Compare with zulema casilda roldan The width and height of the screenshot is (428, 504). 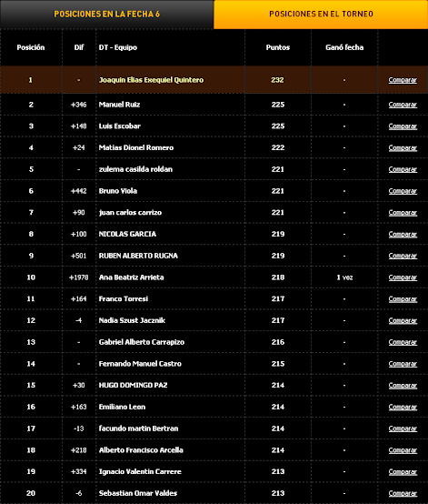click(403, 169)
